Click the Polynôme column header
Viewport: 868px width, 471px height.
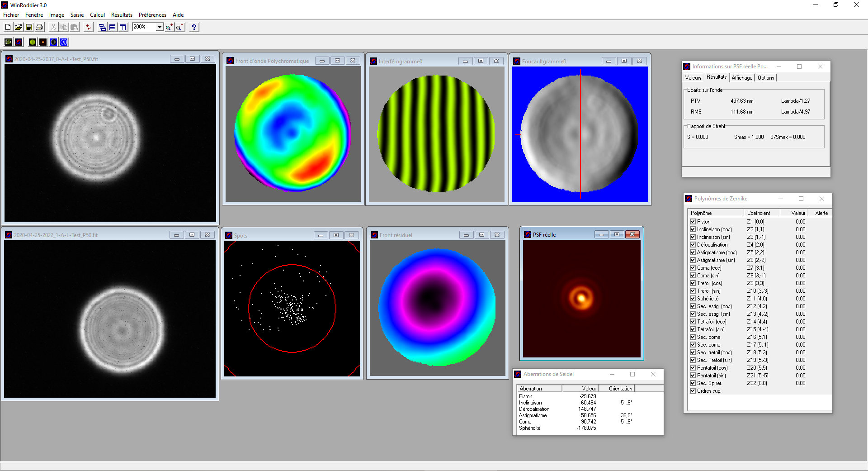click(x=716, y=213)
